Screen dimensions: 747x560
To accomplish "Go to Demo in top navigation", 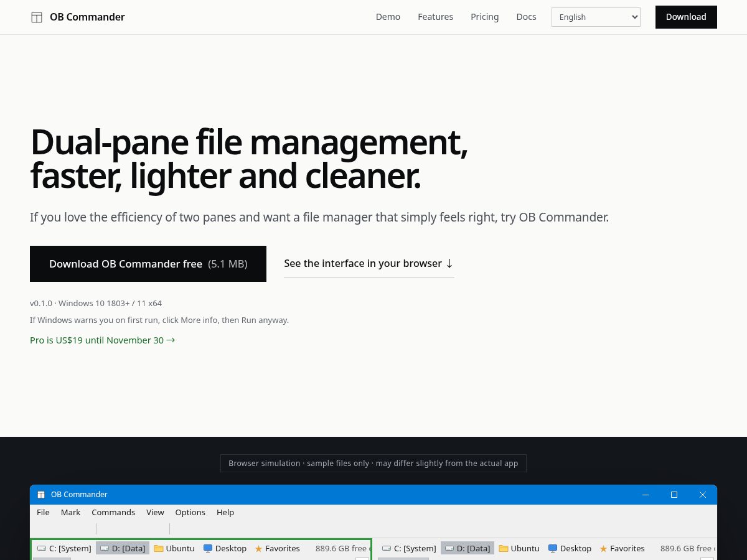I will (x=388, y=17).
